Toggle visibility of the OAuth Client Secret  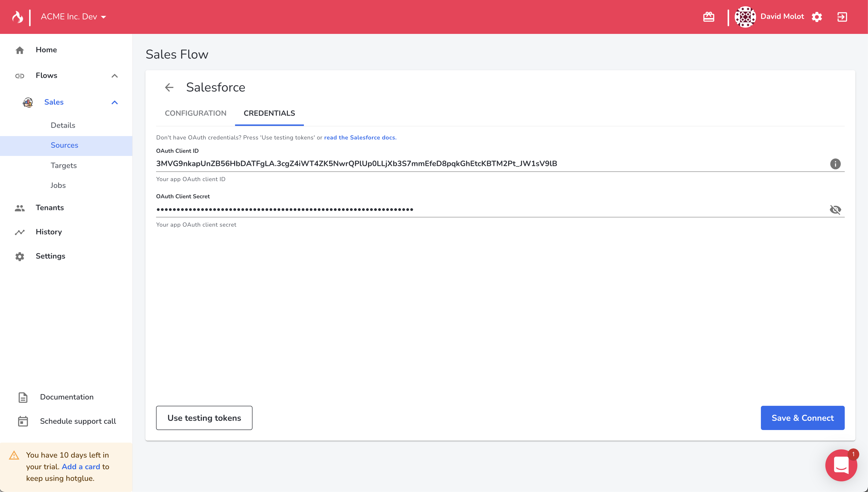(x=835, y=209)
